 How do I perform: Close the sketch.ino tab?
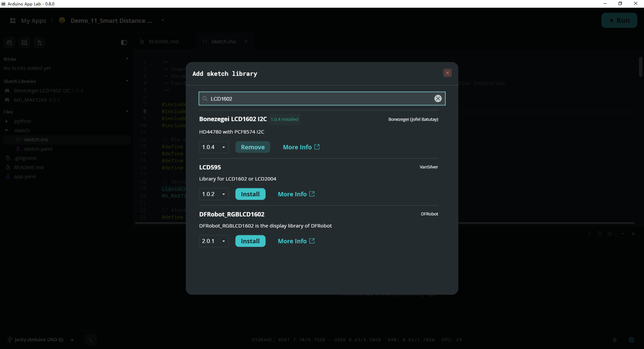(246, 42)
